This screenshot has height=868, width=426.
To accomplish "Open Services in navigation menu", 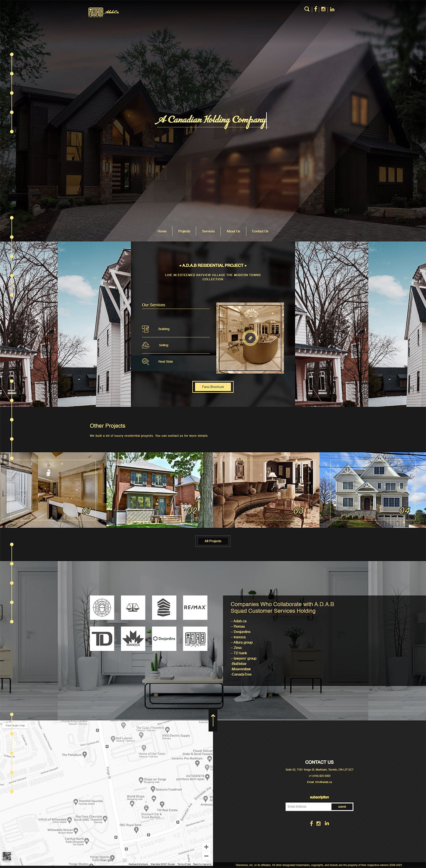I will click(208, 231).
